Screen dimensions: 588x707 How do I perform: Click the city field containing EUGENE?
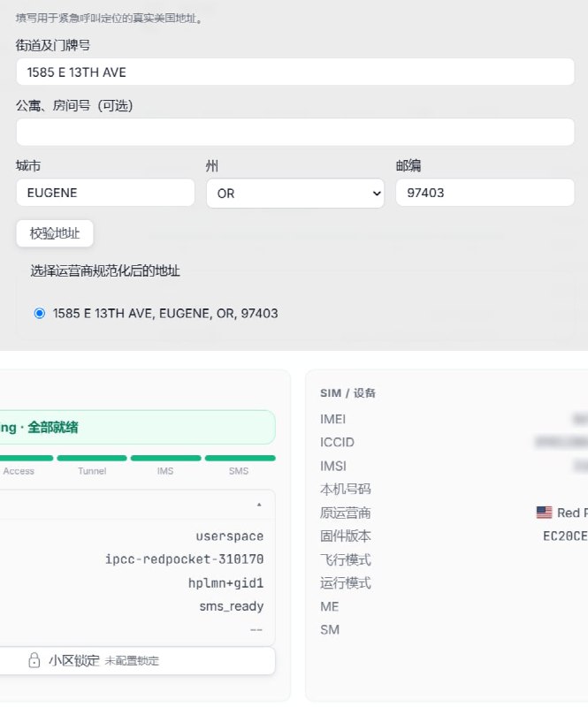pyautogui.click(x=105, y=193)
